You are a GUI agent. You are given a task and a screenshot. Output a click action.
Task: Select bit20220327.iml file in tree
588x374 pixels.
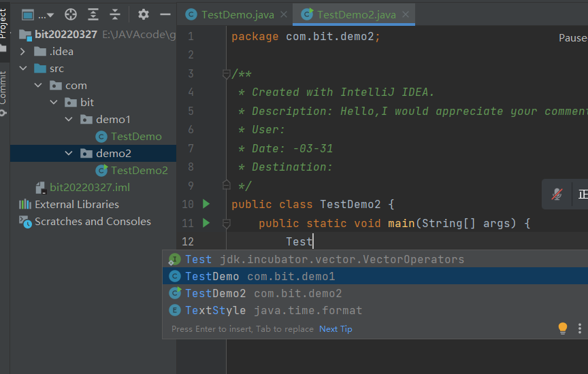[89, 187]
